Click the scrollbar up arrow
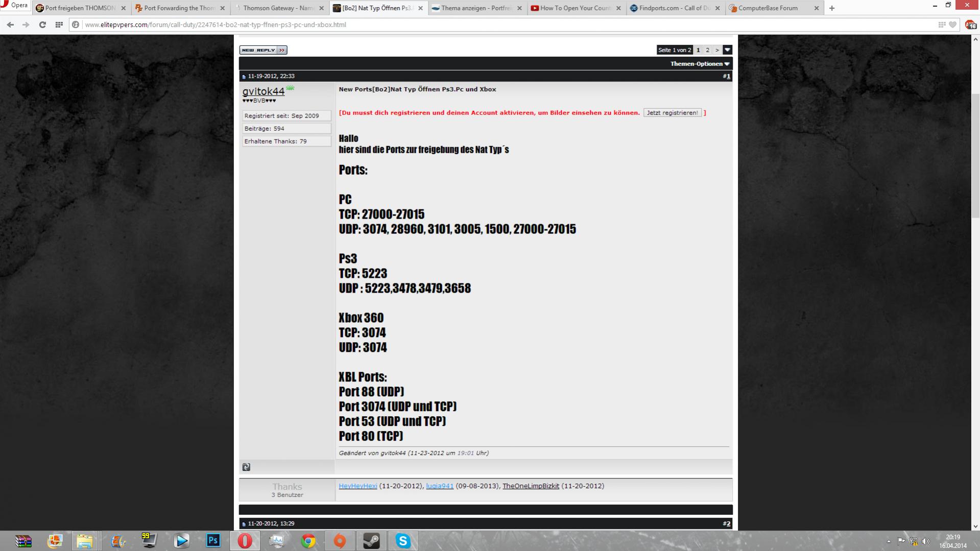 (975, 39)
